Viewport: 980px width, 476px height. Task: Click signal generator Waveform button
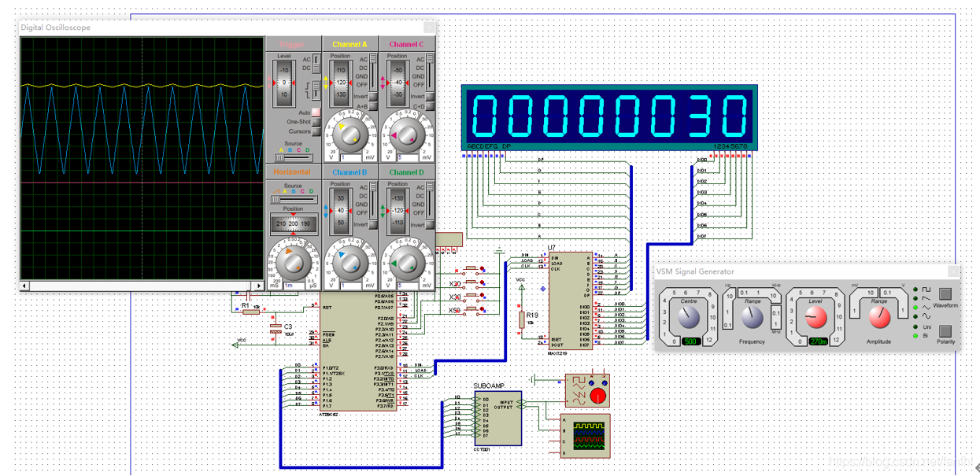(x=945, y=294)
